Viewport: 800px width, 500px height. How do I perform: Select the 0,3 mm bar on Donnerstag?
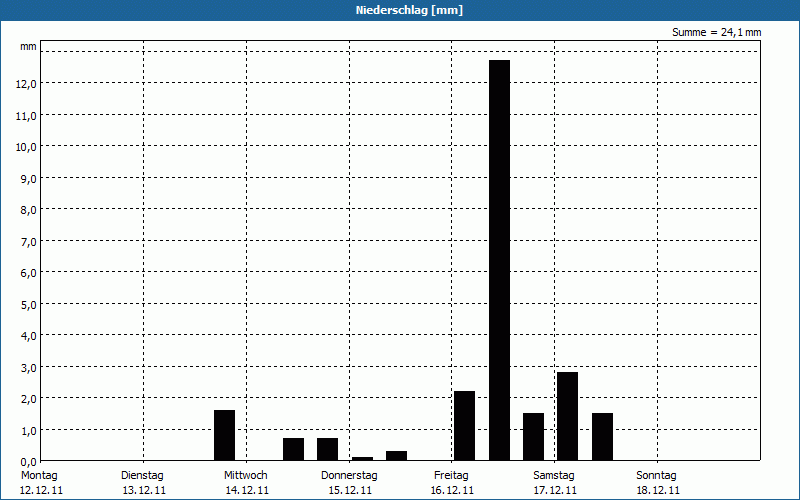tap(396, 456)
